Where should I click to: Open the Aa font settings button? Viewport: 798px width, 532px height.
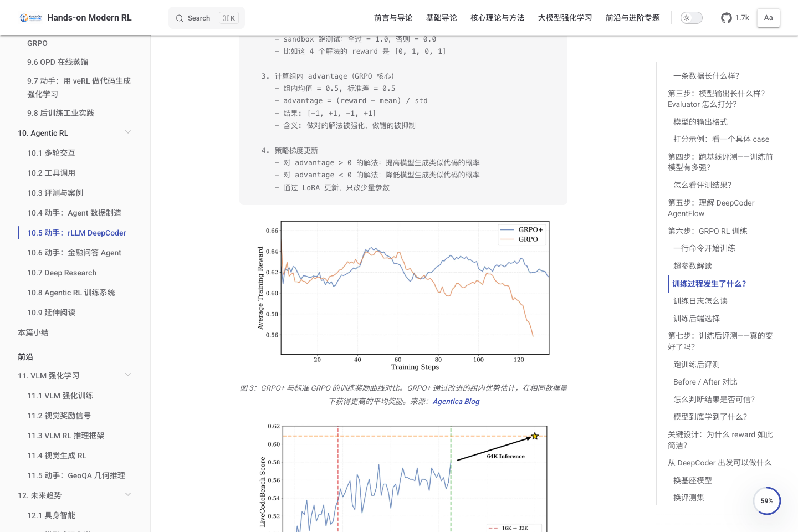(769, 18)
